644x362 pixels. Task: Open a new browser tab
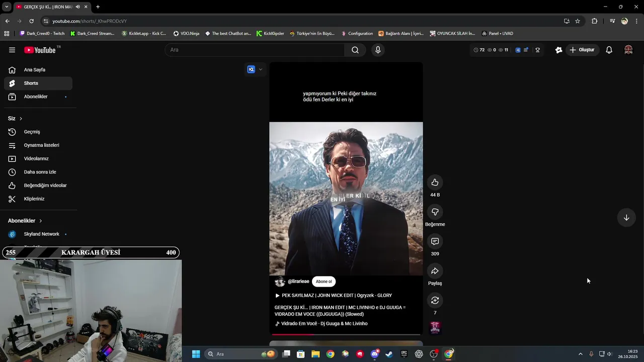pos(98,7)
